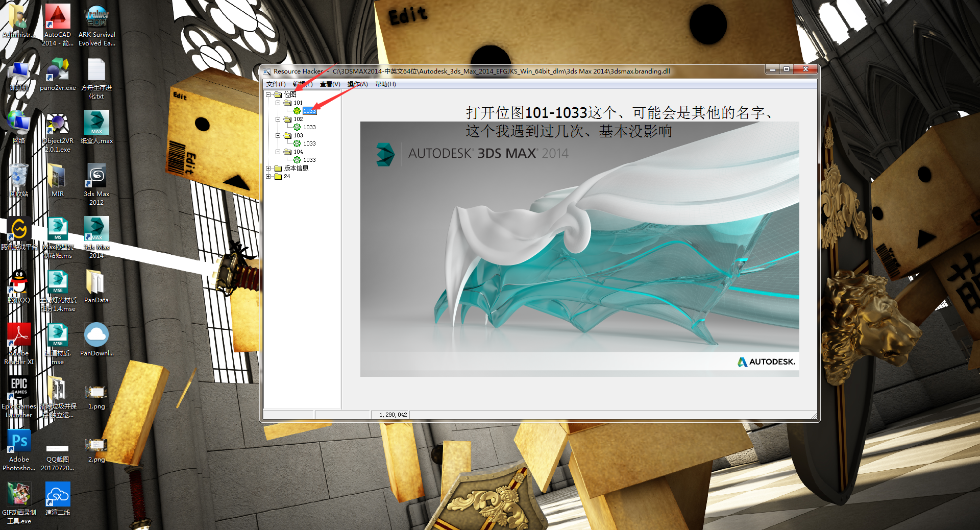Image resolution: width=980 pixels, height=530 pixels.
Task: Open Adobe Photoshop desktop shortcut
Action: pos(19,450)
